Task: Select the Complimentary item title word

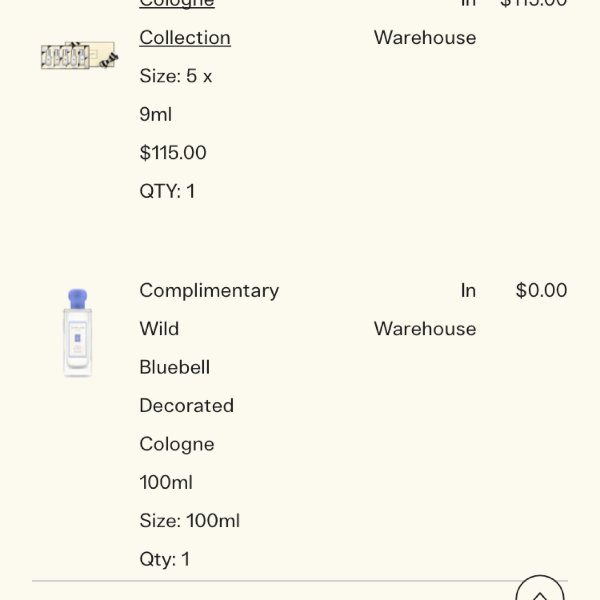Action: click(209, 291)
